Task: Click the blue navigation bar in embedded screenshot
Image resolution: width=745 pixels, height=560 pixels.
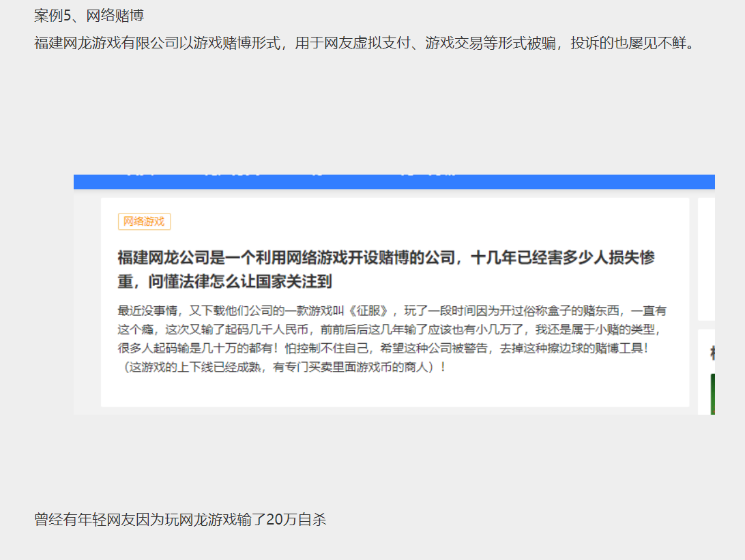Action: click(x=394, y=181)
